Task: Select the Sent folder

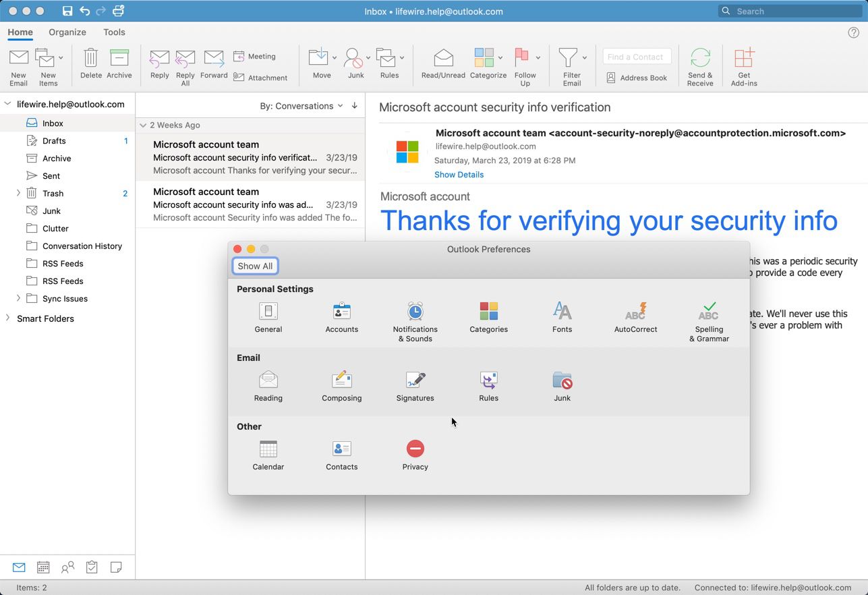Action: pyautogui.click(x=67, y=176)
